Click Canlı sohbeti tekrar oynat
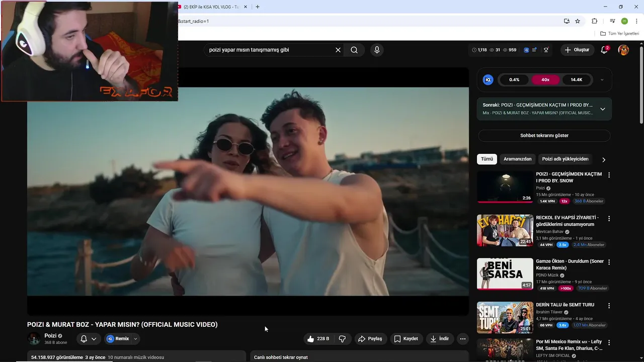The width and height of the screenshot is (644, 362). click(x=281, y=357)
